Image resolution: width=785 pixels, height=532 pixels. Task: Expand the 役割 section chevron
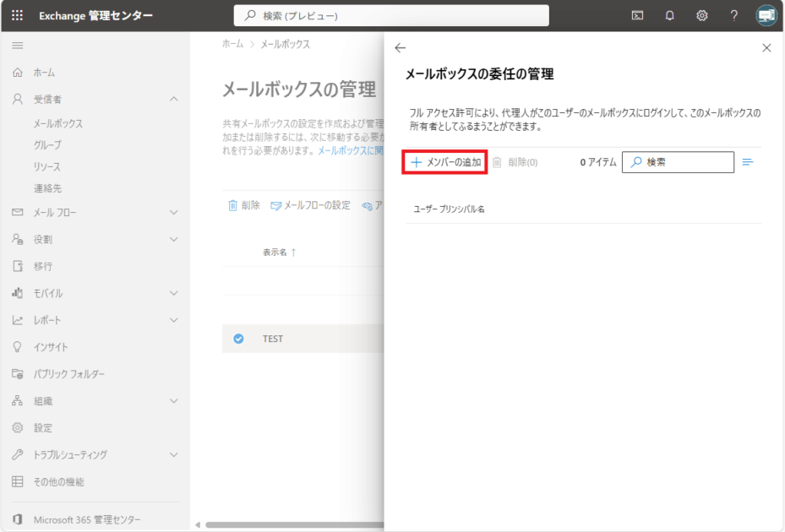tap(174, 239)
